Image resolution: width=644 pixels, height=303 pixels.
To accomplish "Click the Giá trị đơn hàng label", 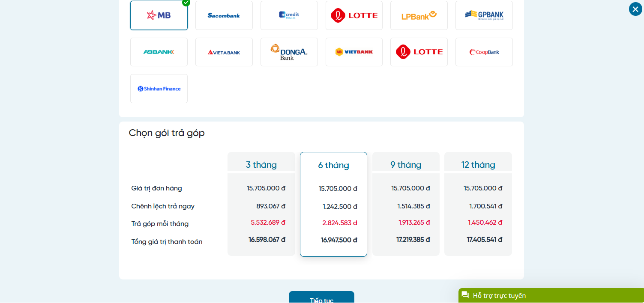I will coord(157,188).
